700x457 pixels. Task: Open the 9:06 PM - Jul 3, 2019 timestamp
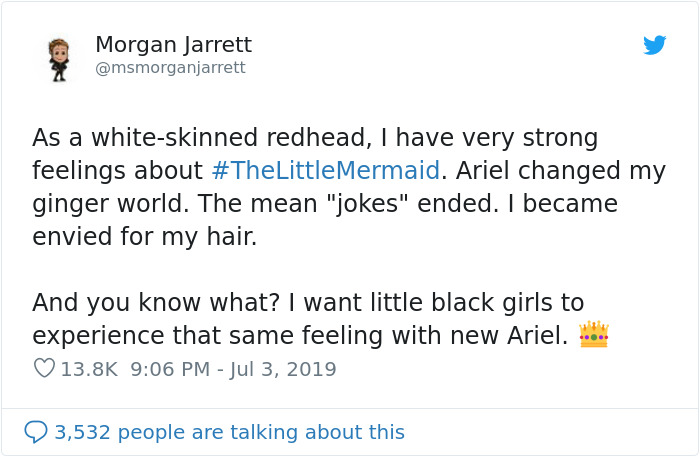[233, 369]
